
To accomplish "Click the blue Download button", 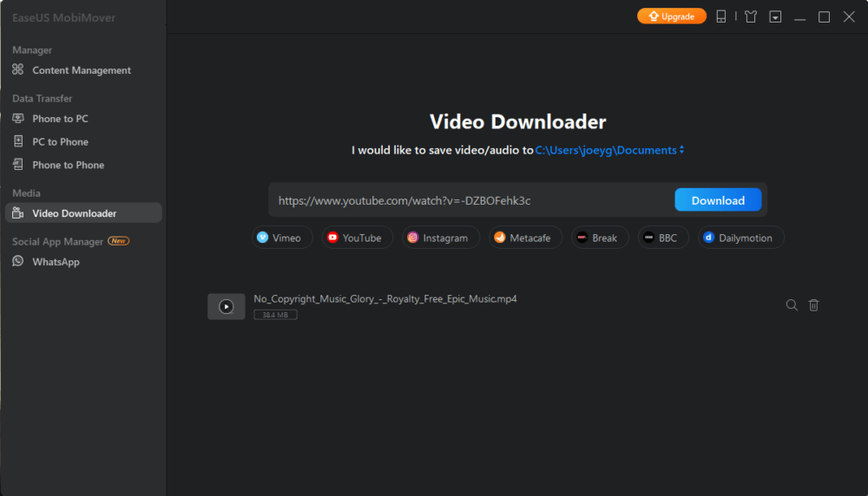I will (x=718, y=200).
